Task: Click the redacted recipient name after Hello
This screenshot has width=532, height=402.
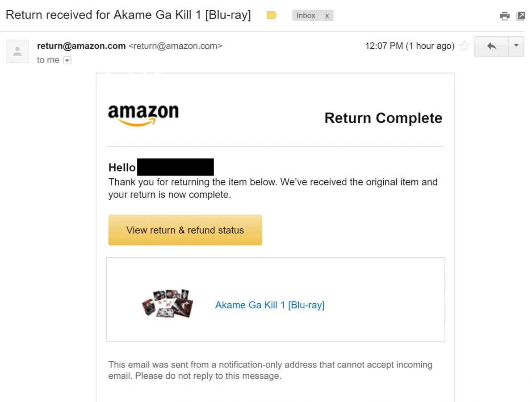Action: 175,167
